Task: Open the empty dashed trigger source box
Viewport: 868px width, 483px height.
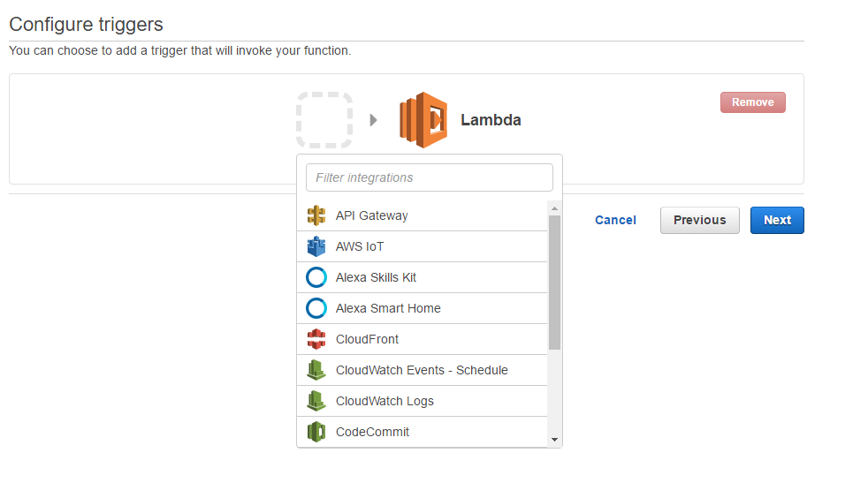Action: tap(324, 119)
